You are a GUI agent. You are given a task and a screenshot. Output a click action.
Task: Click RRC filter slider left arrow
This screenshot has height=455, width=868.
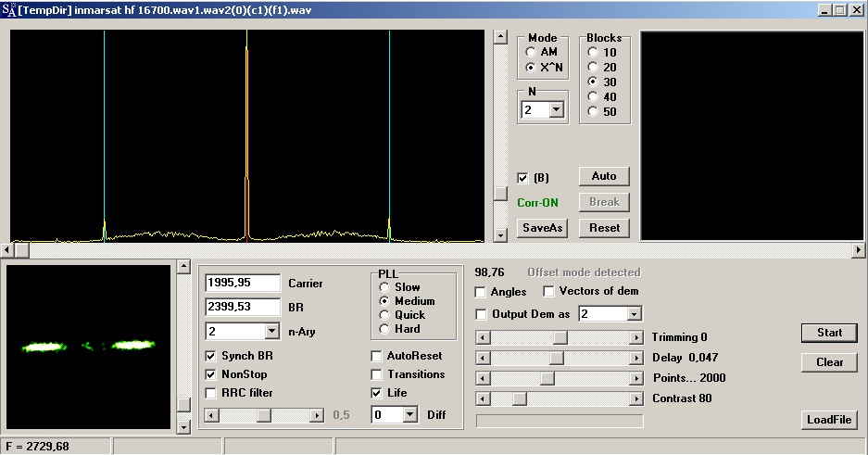pyautogui.click(x=212, y=415)
